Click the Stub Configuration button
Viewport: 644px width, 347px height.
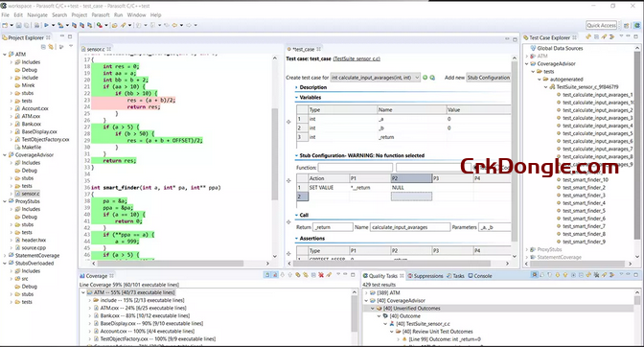489,78
